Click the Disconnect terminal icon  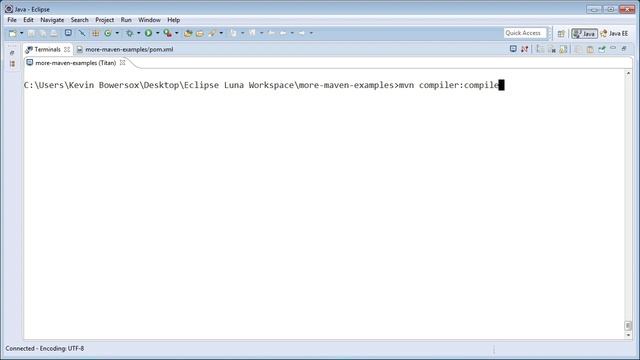(524, 49)
